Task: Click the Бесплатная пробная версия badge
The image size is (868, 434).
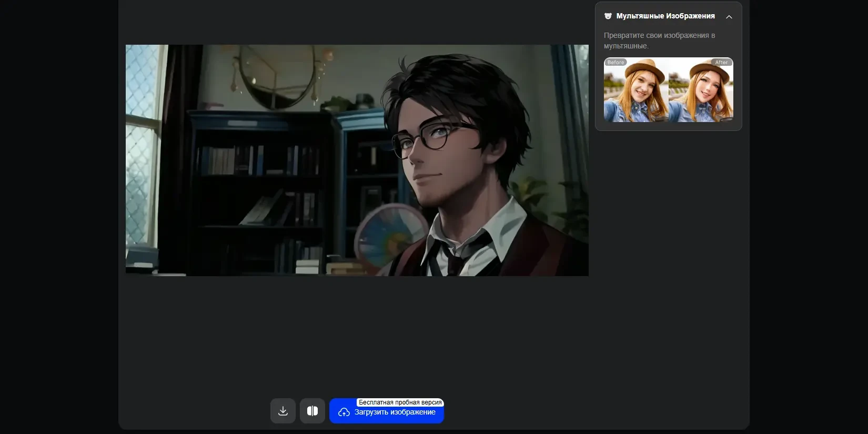Action: [x=400, y=402]
